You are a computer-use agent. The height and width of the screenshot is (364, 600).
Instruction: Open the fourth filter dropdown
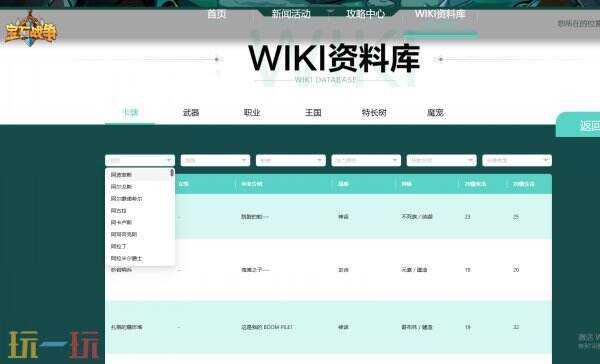(x=366, y=160)
